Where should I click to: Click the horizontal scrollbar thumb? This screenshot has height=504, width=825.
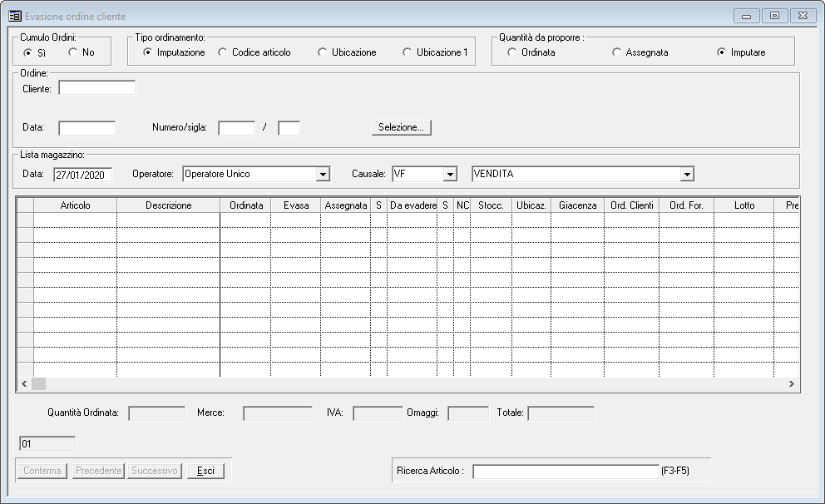click(38, 384)
